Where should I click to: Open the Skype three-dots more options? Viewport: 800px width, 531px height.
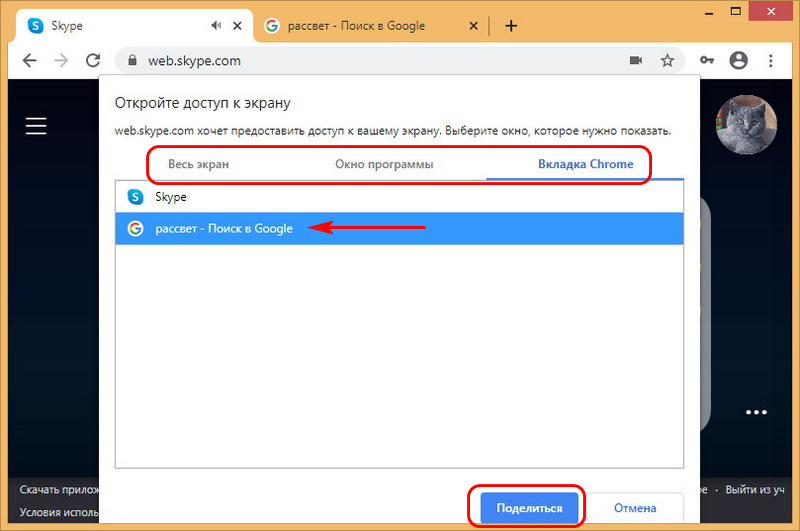756,412
